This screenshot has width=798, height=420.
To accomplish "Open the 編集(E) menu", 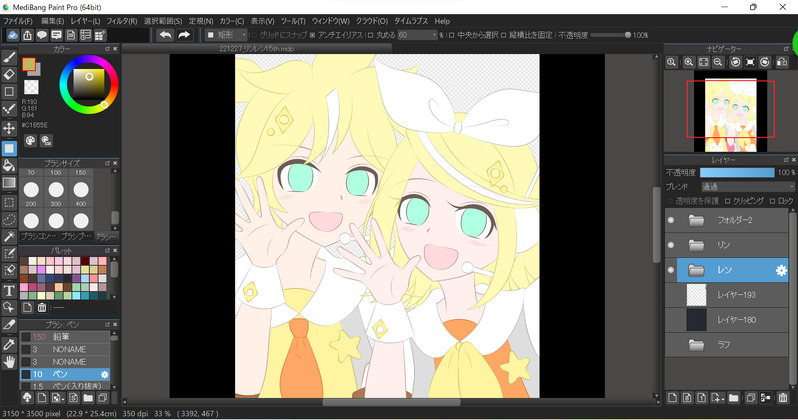I will coord(52,21).
